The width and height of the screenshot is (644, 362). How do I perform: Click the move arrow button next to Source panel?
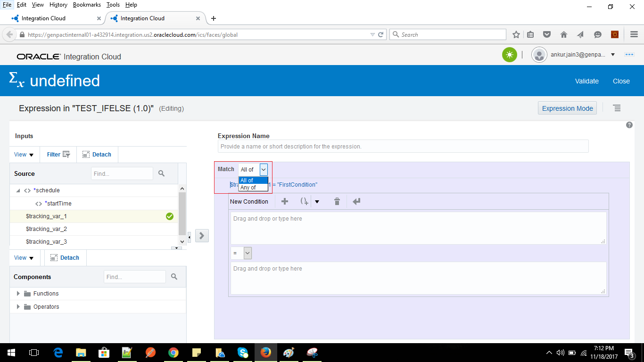coord(202,235)
